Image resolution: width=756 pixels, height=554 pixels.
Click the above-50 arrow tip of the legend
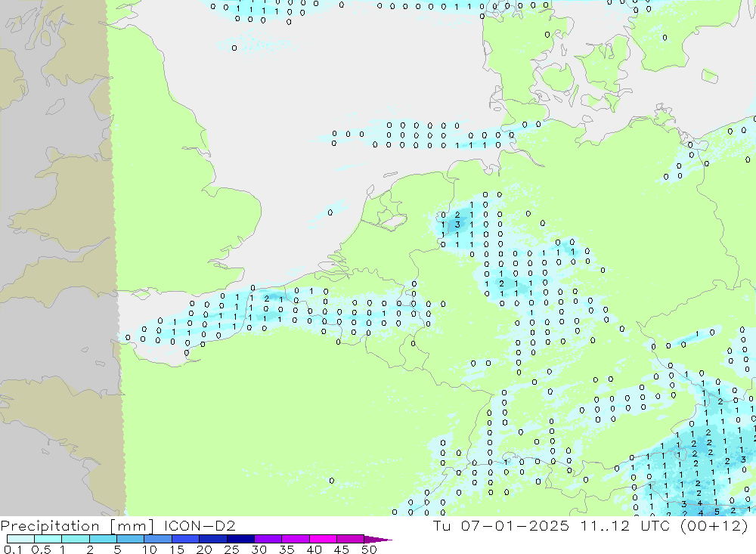(378, 540)
